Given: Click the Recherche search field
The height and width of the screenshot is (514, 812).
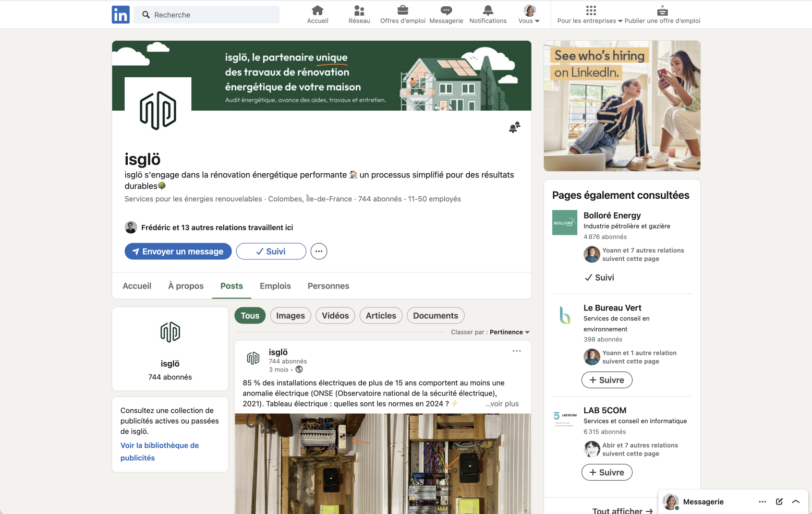Looking at the screenshot, I should click(x=207, y=15).
